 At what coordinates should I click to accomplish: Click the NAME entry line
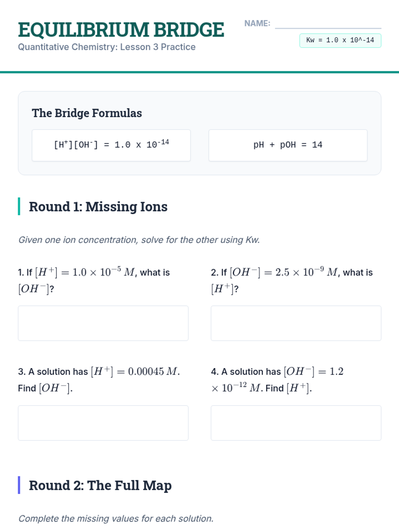pyautogui.click(x=328, y=25)
